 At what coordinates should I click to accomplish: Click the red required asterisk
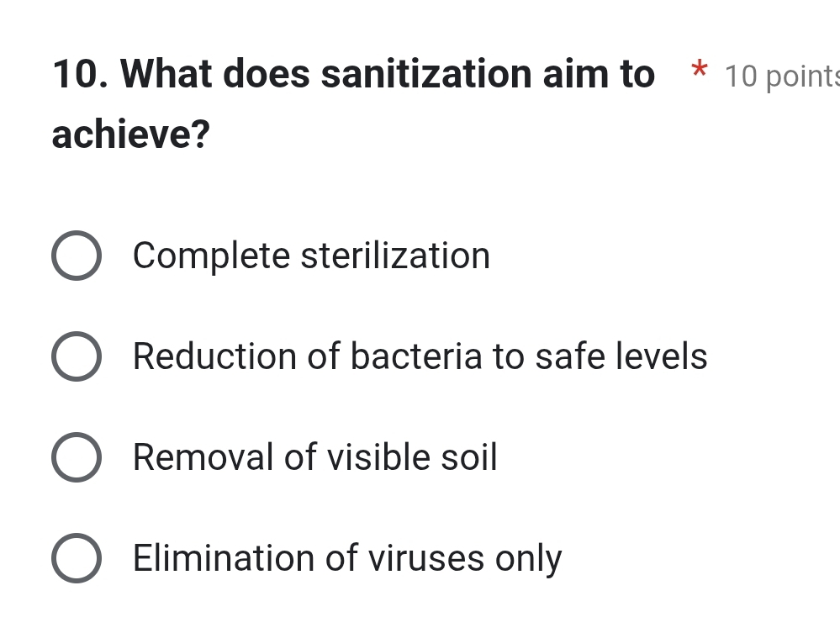(699, 70)
